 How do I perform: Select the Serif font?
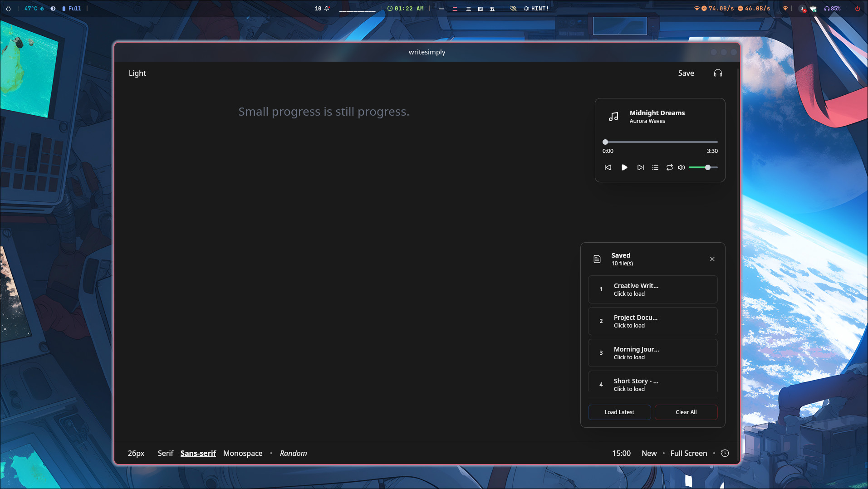(166, 453)
